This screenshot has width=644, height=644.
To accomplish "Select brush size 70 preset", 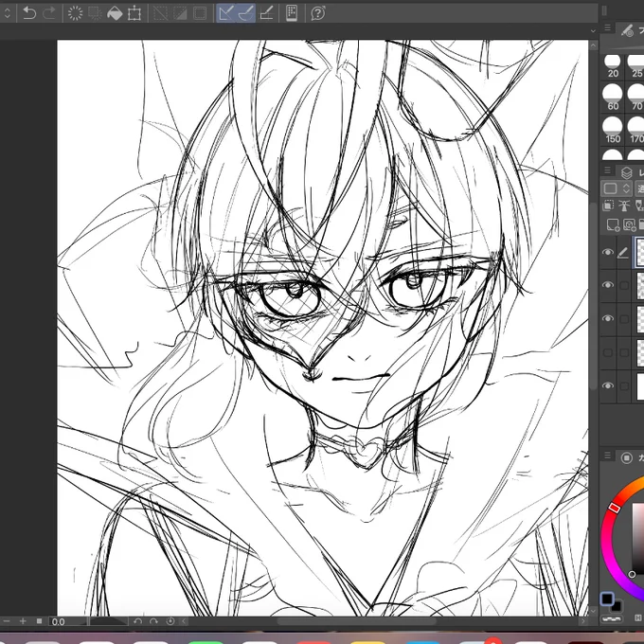I will coord(635,98).
